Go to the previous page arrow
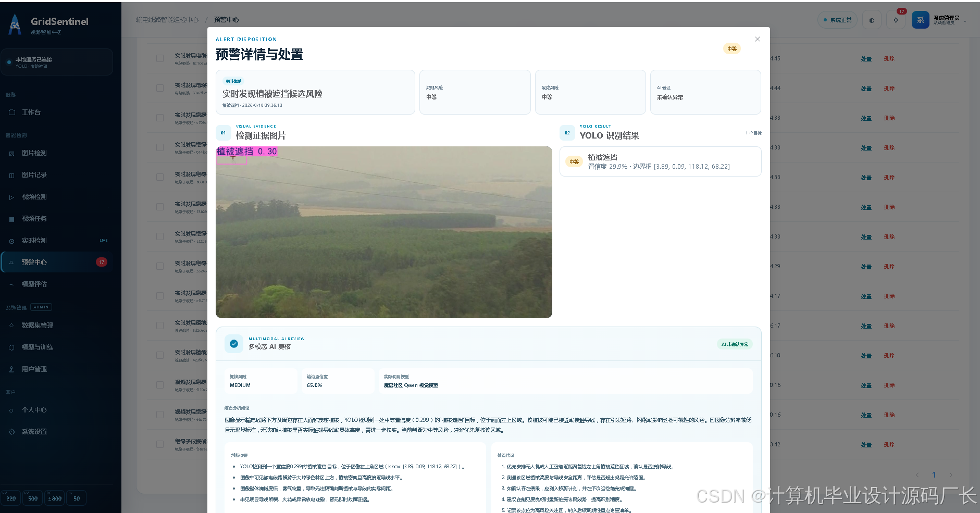The height and width of the screenshot is (513, 980). click(917, 475)
